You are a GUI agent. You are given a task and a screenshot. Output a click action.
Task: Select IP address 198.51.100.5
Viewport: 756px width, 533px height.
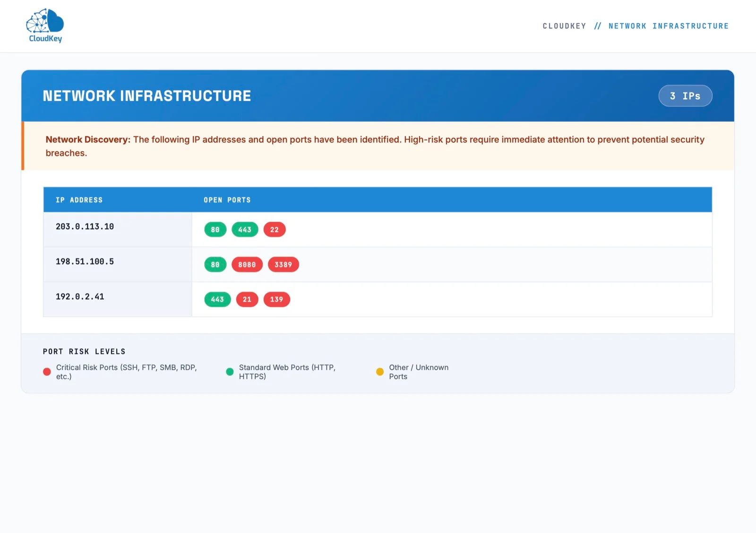pyautogui.click(x=85, y=262)
